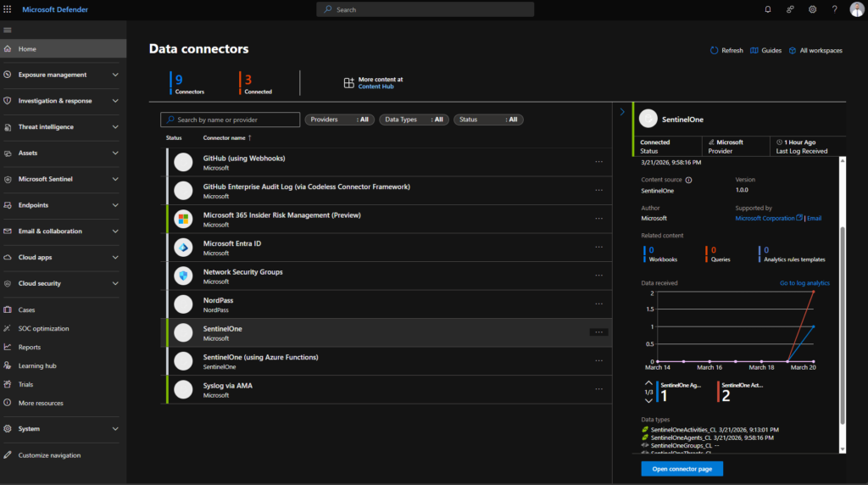Open more options for SentinelOne row
The width and height of the screenshot is (868, 485).
coord(598,332)
